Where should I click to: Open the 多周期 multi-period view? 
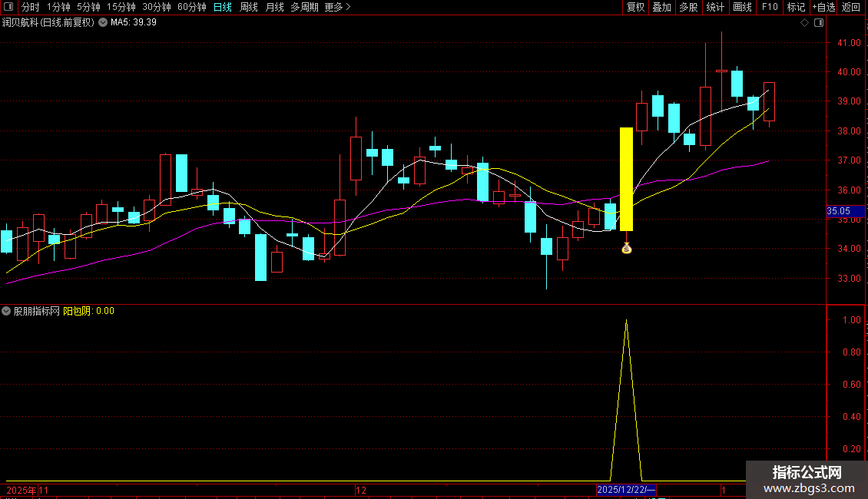(304, 7)
